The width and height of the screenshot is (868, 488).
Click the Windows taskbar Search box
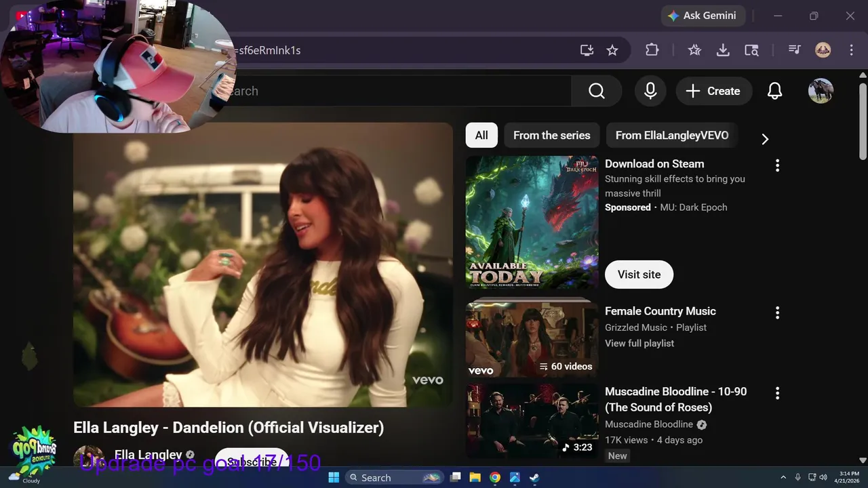pos(395,477)
